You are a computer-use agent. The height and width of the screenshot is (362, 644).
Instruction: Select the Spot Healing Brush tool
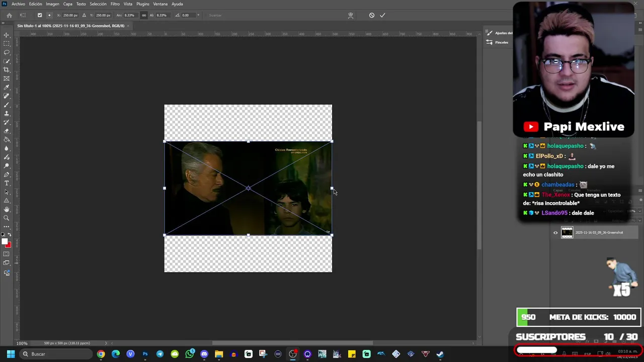(7, 96)
